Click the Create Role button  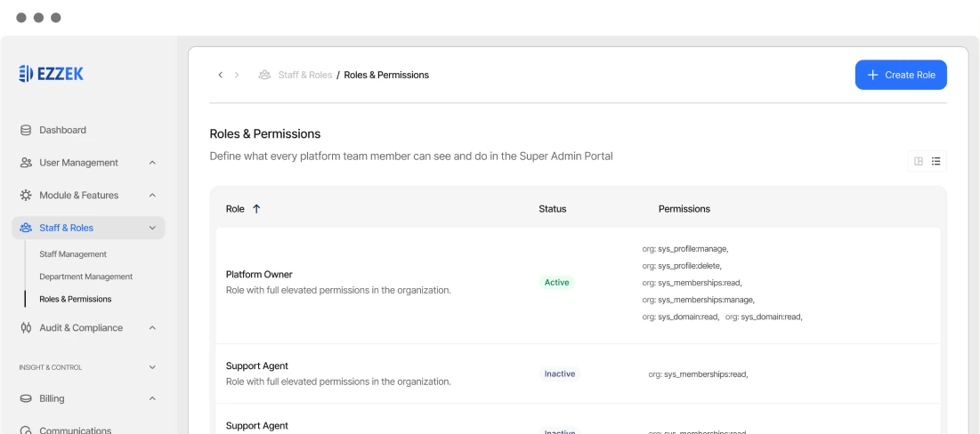pos(901,75)
